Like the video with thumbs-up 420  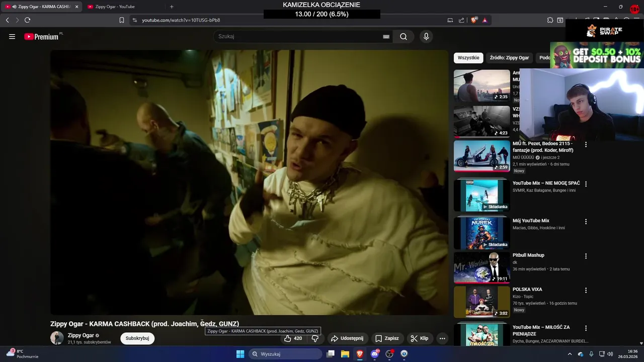(x=293, y=338)
